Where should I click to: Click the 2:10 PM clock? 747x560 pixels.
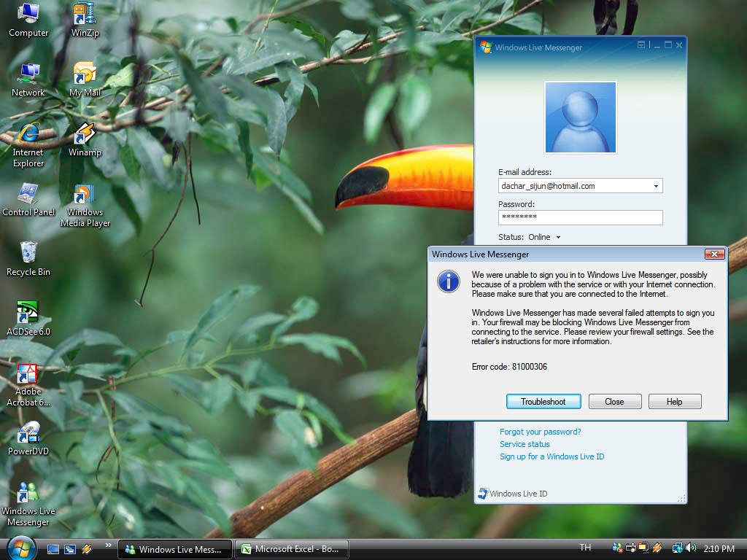click(x=719, y=548)
